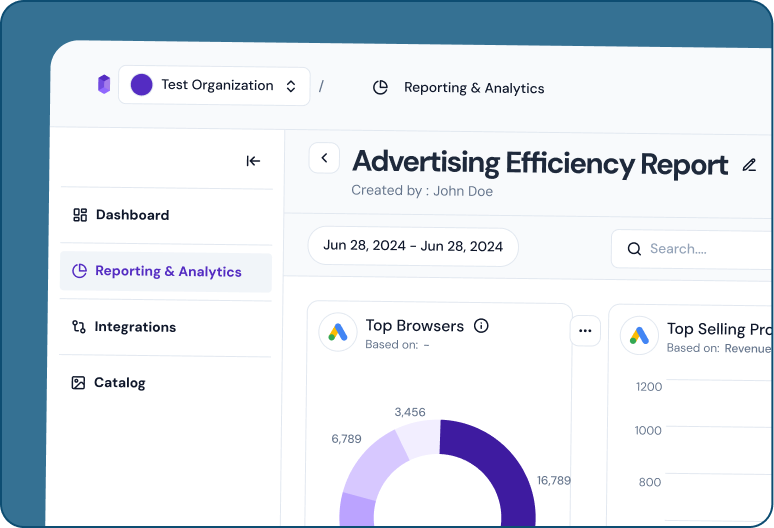Click the 1200 axis label
The width and height of the screenshot is (774, 528).
tap(649, 386)
